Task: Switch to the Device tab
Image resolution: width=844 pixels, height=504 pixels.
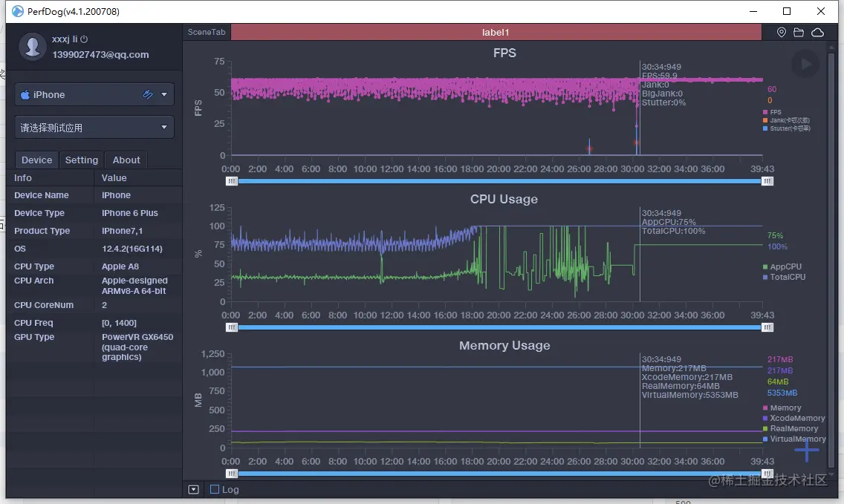Action: coord(36,160)
